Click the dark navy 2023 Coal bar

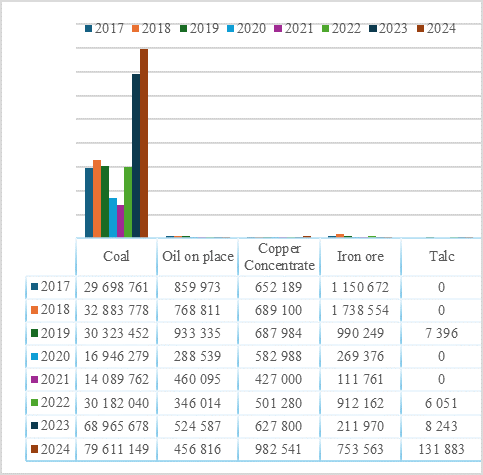pyautogui.click(x=136, y=156)
